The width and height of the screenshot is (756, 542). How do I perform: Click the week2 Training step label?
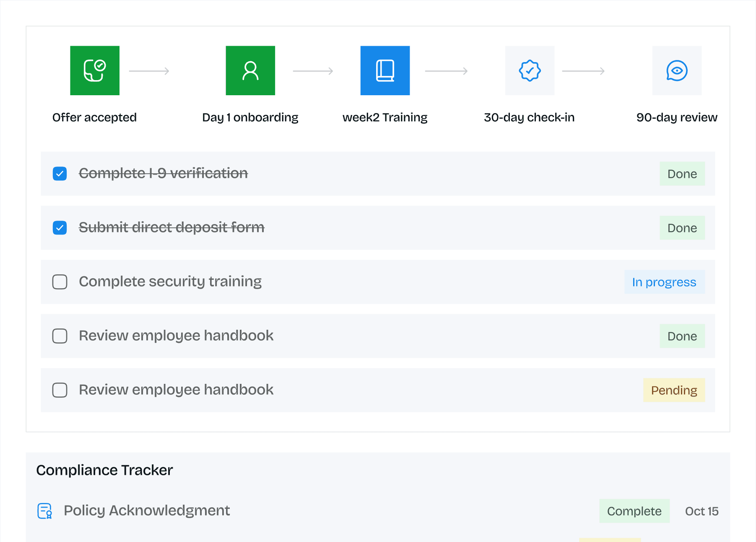pyautogui.click(x=385, y=117)
